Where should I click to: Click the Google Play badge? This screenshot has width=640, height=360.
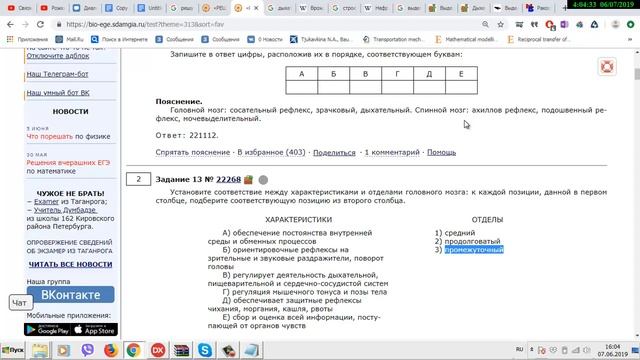47,330
